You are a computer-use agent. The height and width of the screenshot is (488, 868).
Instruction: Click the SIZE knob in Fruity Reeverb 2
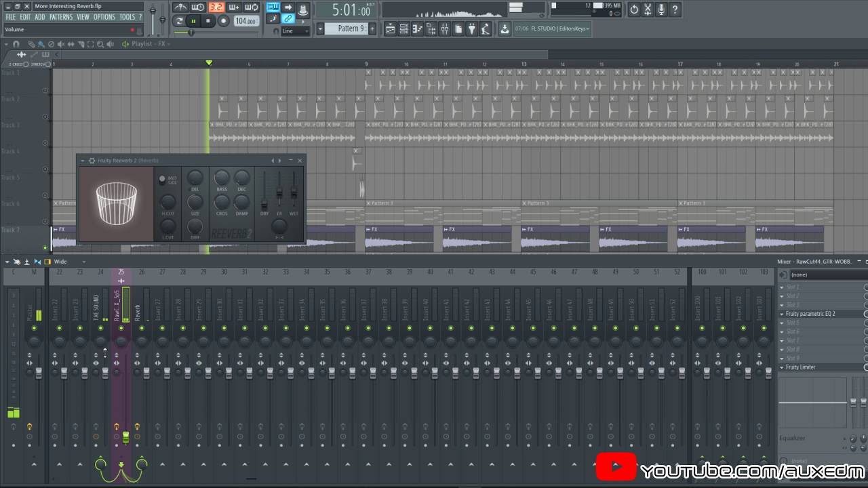pos(195,202)
